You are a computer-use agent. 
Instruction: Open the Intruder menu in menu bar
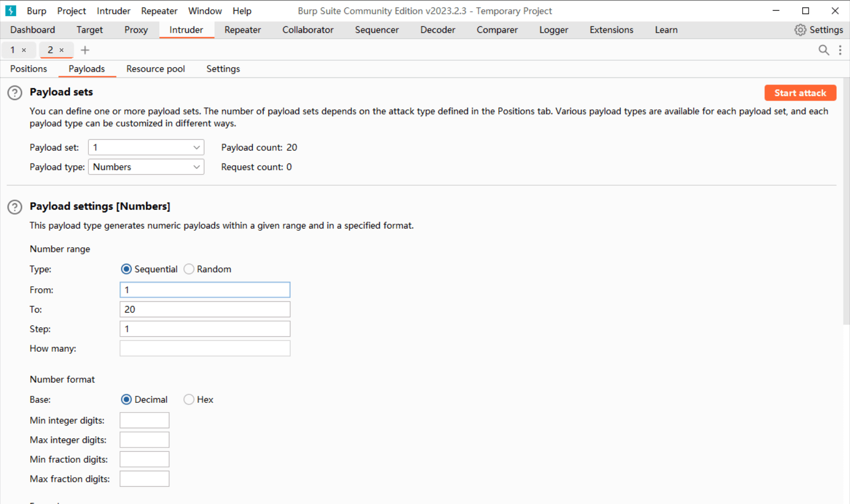tap(113, 11)
